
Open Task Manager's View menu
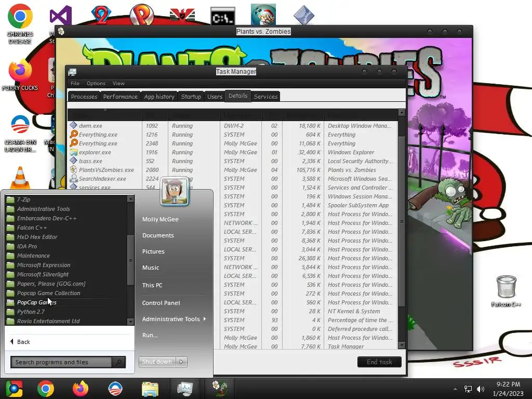point(118,83)
